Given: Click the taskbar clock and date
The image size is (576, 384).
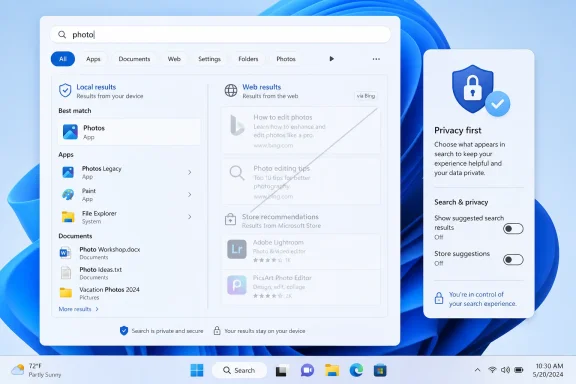Looking at the screenshot, I should 549,370.
